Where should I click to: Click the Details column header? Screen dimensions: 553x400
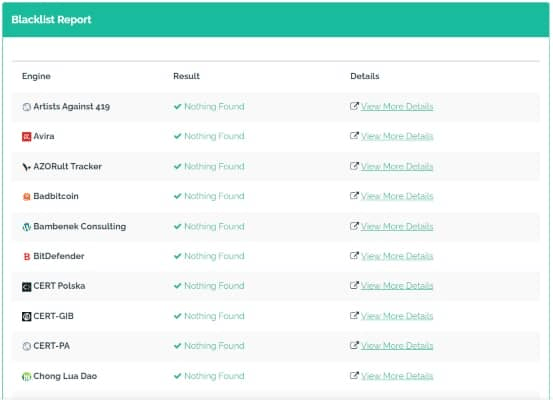(365, 76)
